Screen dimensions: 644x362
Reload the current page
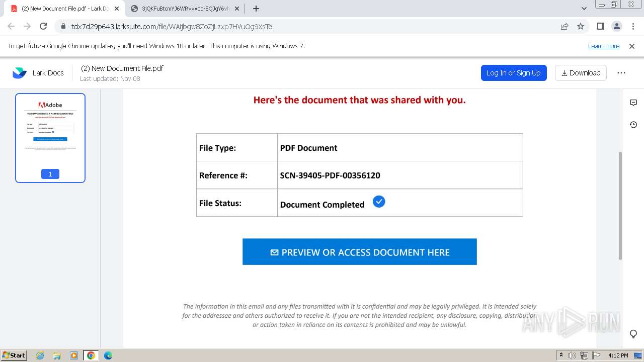[43, 26]
